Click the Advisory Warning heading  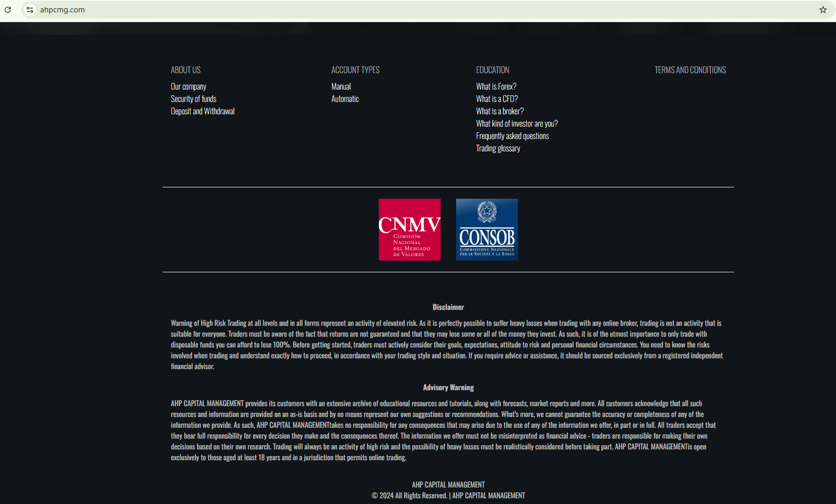coord(448,387)
